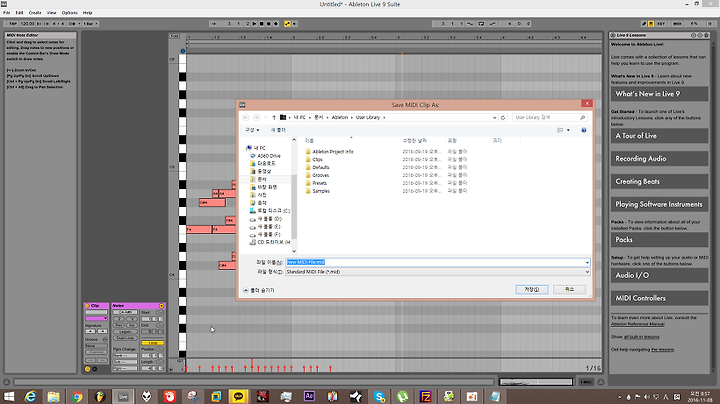Select the 120.00 tempo field
Viewport: 720px width, 404px height.
coord(28,23)
